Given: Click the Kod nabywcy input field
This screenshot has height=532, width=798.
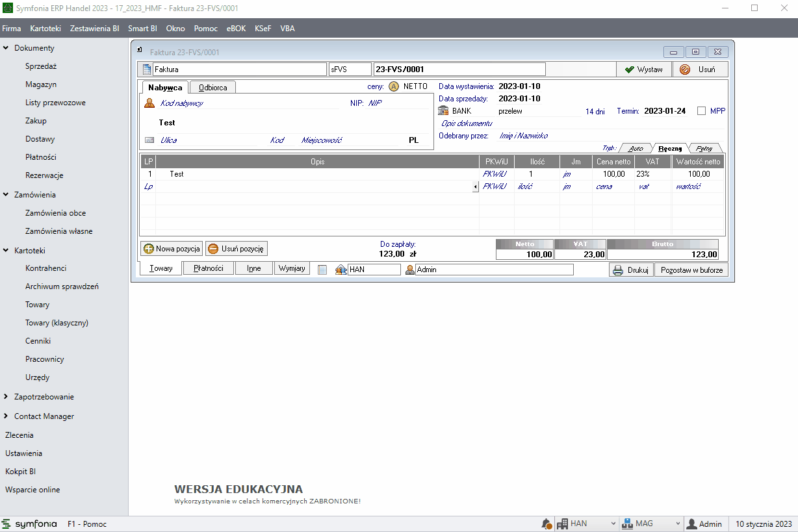Looking at the screenshot, I should pos(248,103).
